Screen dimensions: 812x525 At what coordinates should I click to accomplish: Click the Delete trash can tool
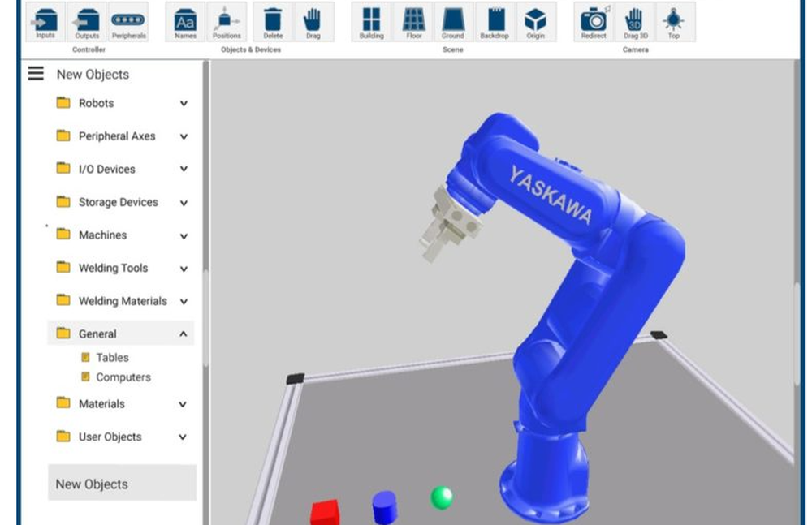click(x=273, y=22)
